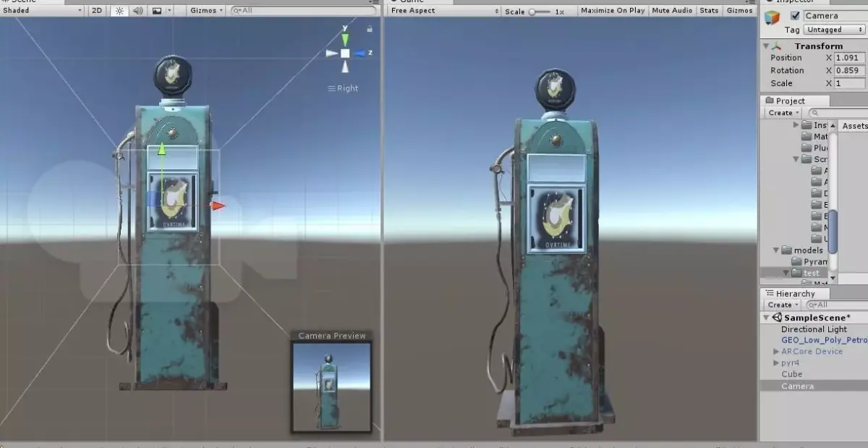Image resolution: width=868 pixels, height=448 pixels.
Task: Click Rotation X value field
Action: tap(850, 71)
